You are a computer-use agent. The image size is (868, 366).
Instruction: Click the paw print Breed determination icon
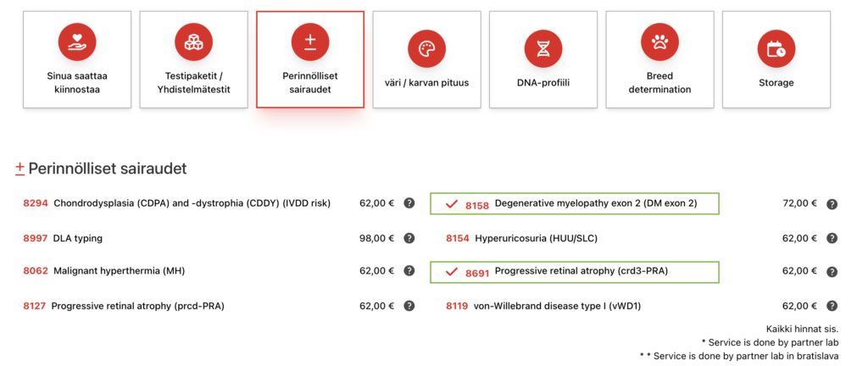659,39
